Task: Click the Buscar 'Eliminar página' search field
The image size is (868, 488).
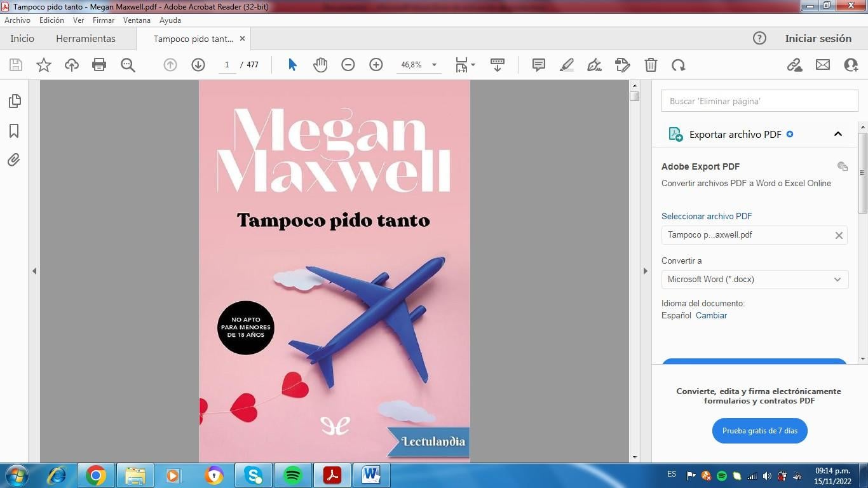Action: pos(759,101)
